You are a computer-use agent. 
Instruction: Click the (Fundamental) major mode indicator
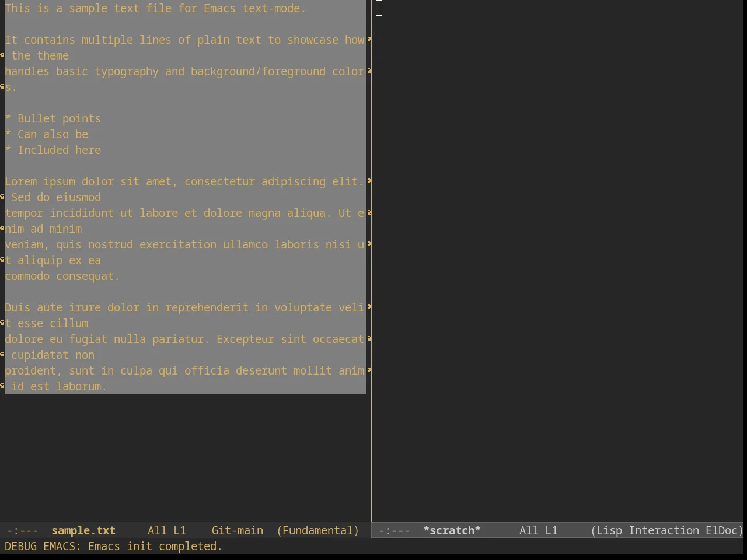(x=318, y=530)
